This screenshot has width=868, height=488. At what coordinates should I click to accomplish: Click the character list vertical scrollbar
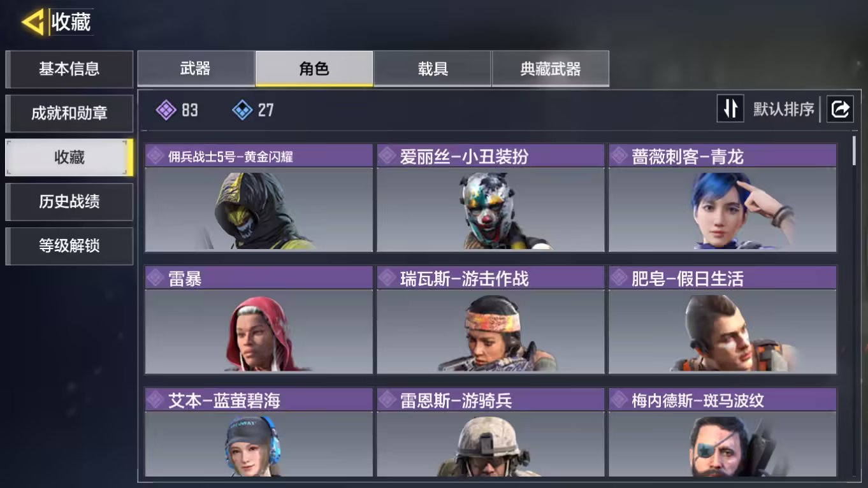click(x=854, y=151)
